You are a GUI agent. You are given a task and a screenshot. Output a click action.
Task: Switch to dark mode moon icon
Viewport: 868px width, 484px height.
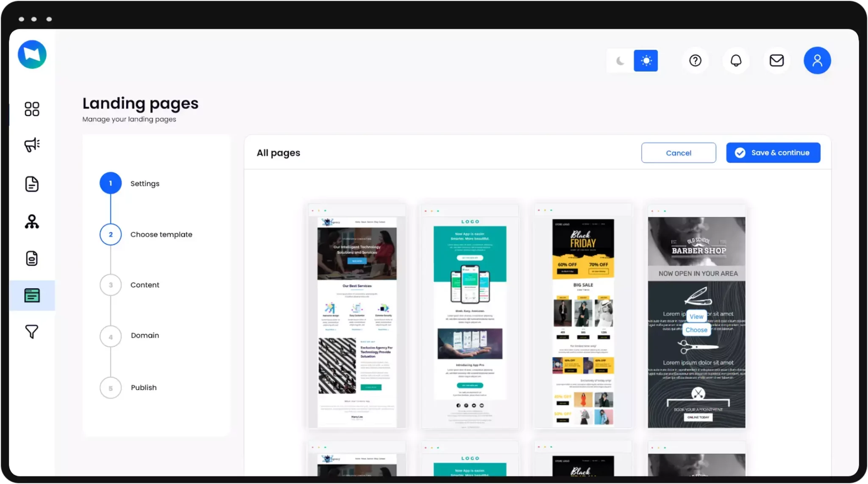(620, 61)
